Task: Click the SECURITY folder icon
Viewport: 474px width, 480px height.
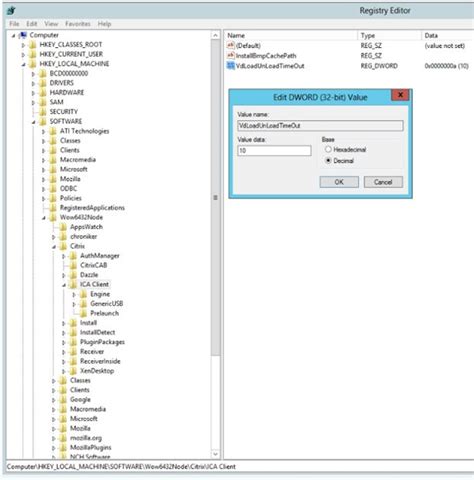Action: (43, 112)
